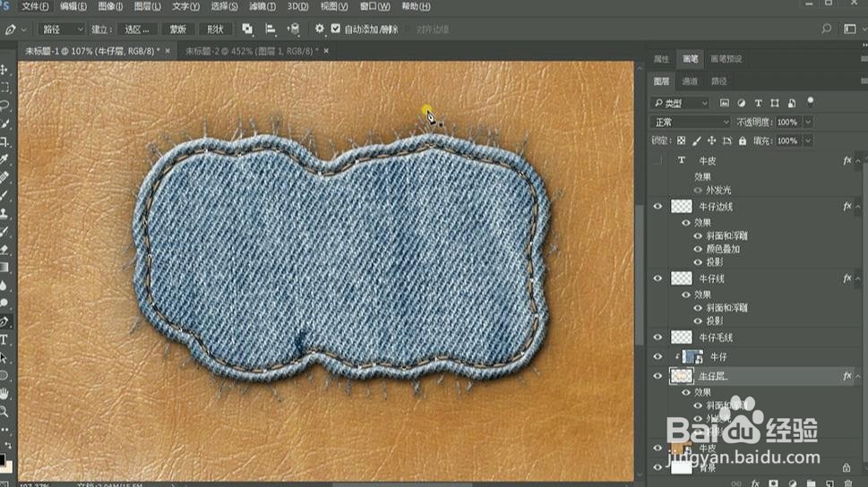The width and height of the screenshot is (868, 487).
Task: Hide the 牛仔边线 layer
Action: (657, 207)
